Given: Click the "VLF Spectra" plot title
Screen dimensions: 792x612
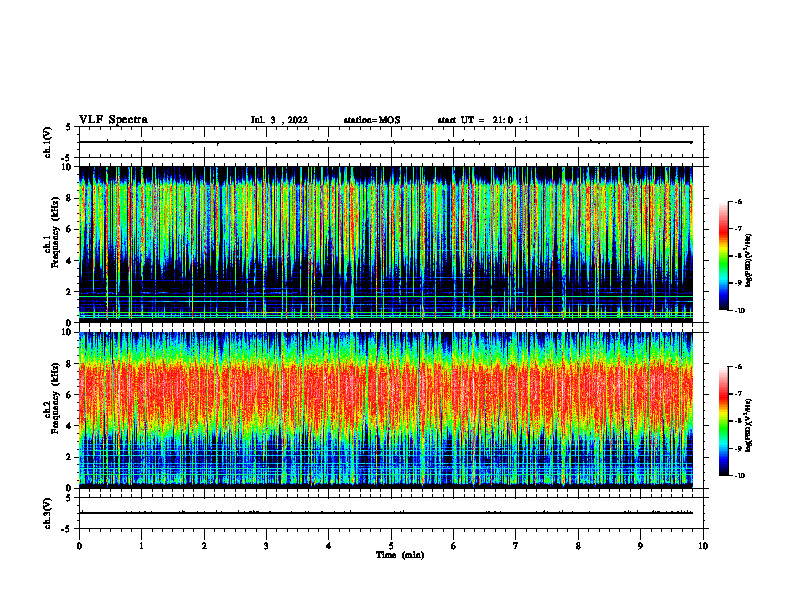Looking at the screenshot, I should click(113, 120).
